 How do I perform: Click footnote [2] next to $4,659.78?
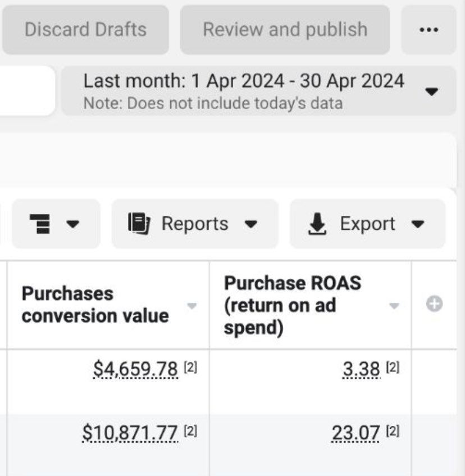[x=191, y=367]
